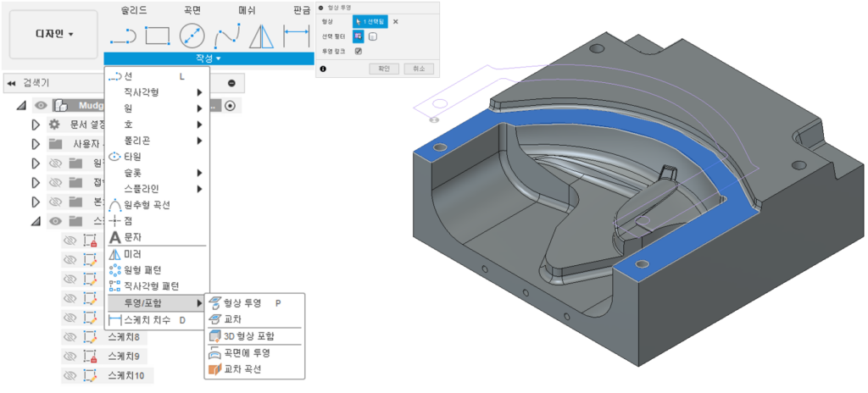Choose 점 (Point) from the menu

point(157,221)
